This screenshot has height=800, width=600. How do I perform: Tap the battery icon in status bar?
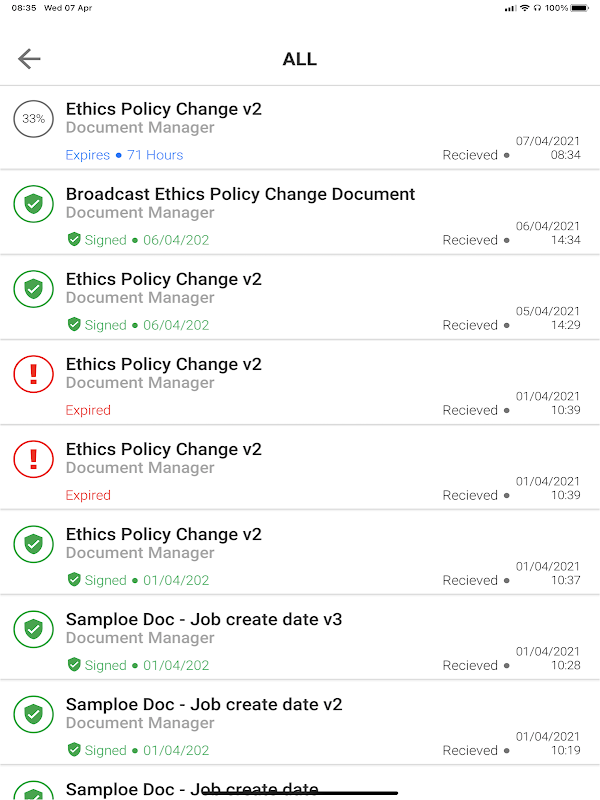[x=586, y=8]
